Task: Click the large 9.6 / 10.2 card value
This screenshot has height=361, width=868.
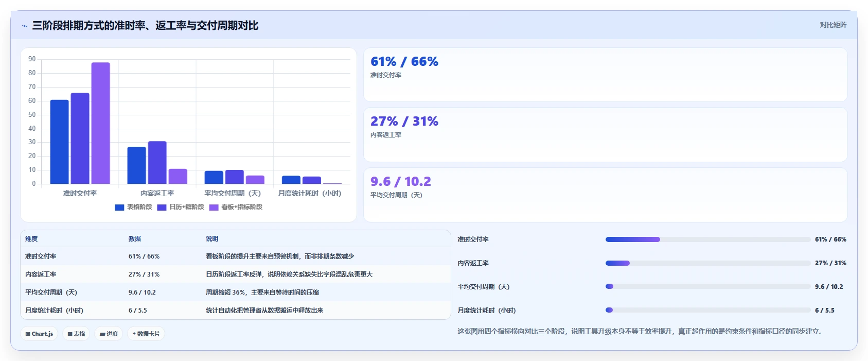Action: pos(401,182)
